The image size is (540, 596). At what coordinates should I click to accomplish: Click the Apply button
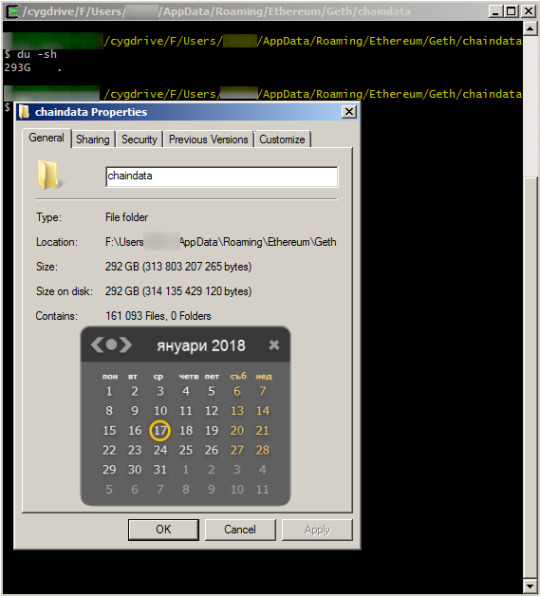coord(317,529)
